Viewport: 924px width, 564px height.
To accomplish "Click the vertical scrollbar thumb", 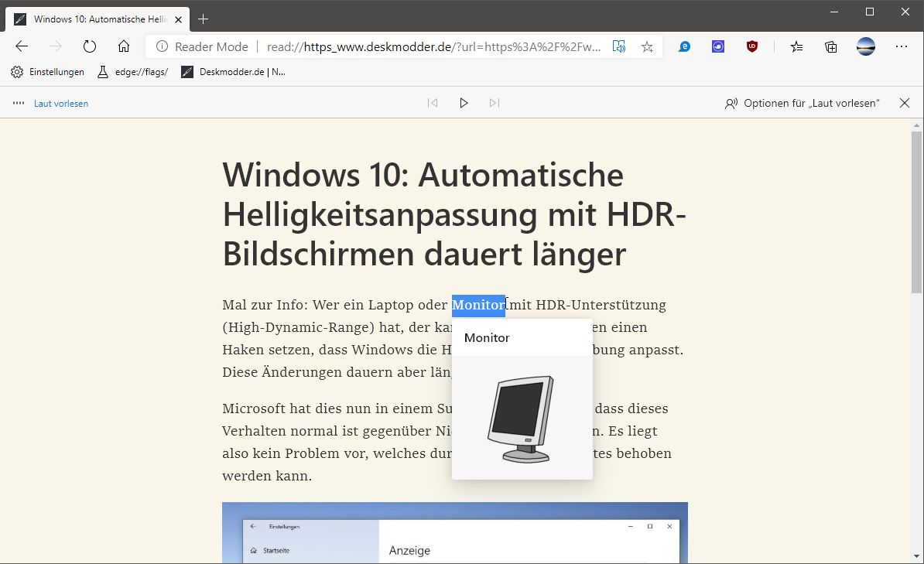I will click(x=916, y=212).
